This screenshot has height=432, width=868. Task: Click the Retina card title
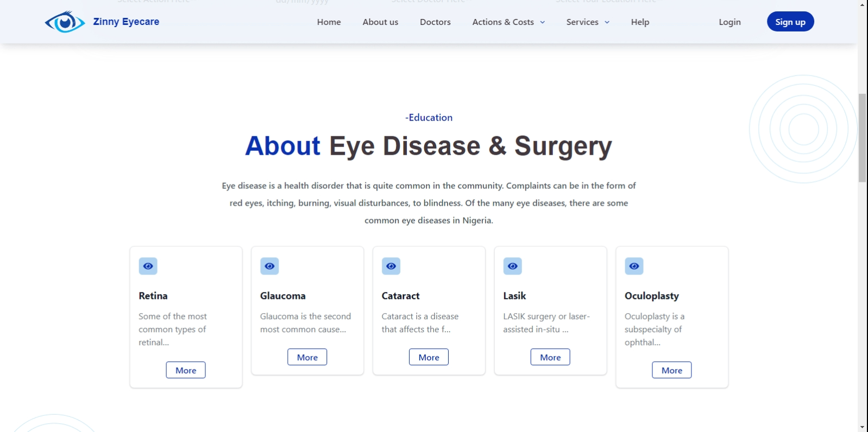pos(153,296)
